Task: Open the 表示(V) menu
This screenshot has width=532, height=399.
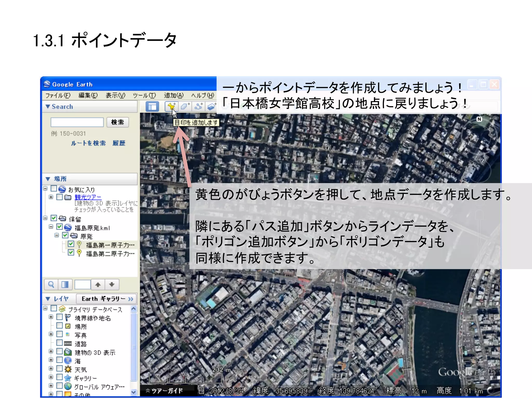Action: (115, 96)
